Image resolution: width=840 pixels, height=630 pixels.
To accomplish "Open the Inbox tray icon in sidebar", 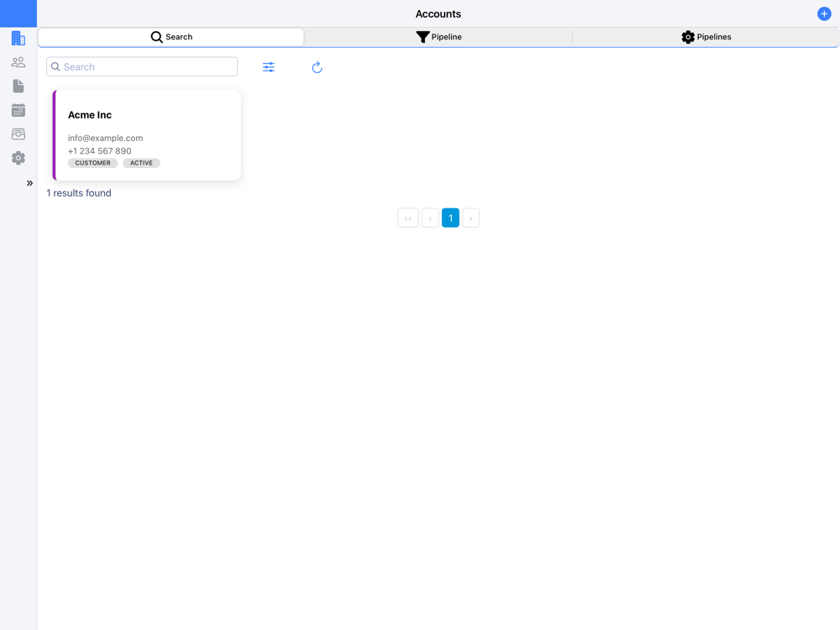I will point(18,134).
